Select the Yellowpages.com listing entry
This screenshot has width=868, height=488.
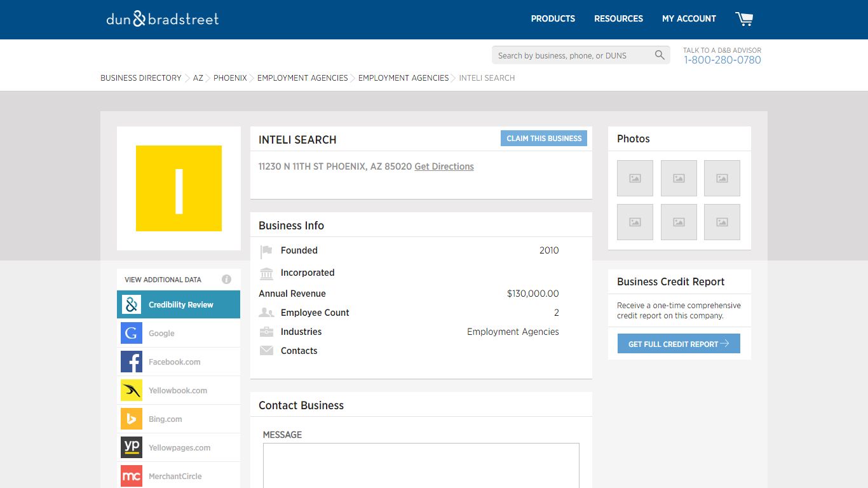click(179, 447)
